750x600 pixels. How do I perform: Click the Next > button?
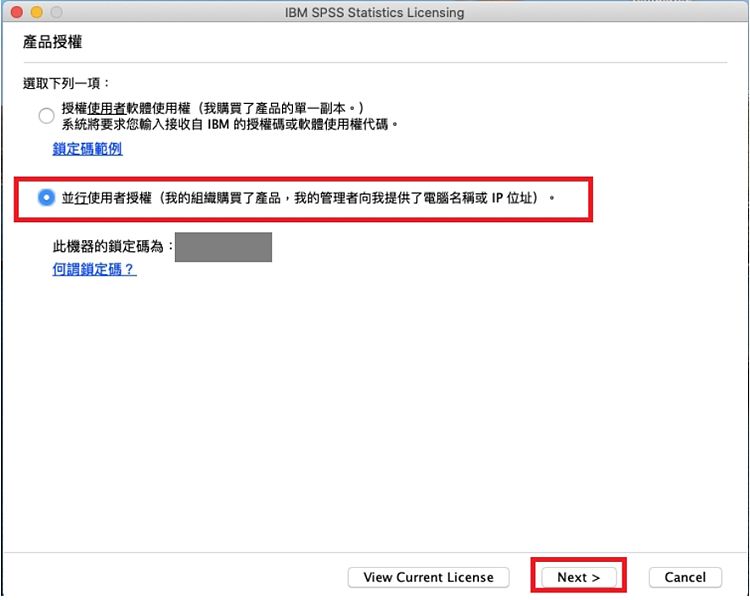coord(578,577)
